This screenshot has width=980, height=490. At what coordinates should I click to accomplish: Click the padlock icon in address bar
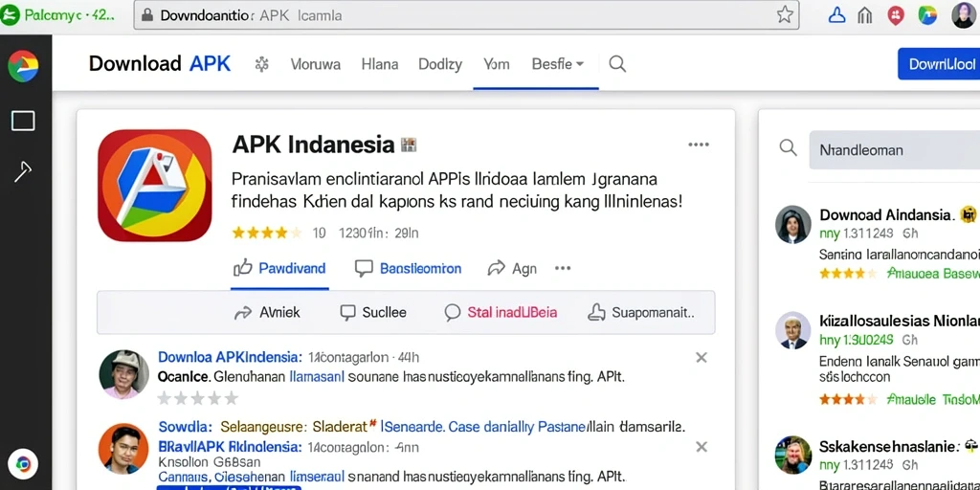(x=146, y=15)
